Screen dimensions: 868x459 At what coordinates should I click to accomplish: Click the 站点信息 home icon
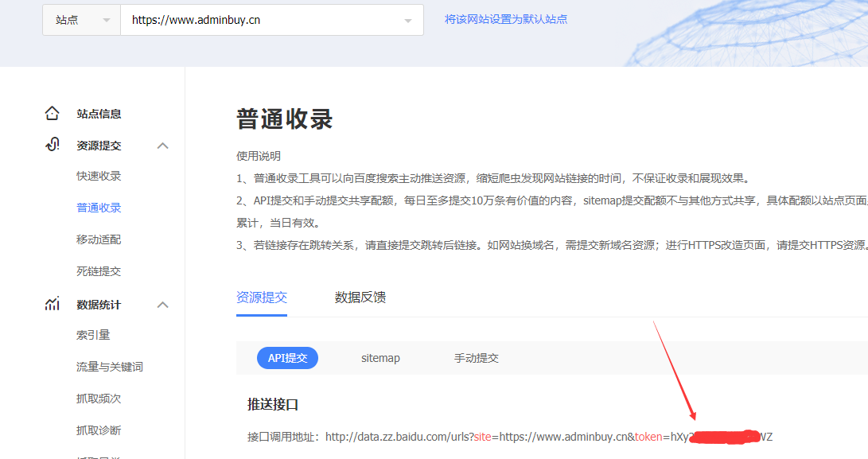(x=52, y=113)
